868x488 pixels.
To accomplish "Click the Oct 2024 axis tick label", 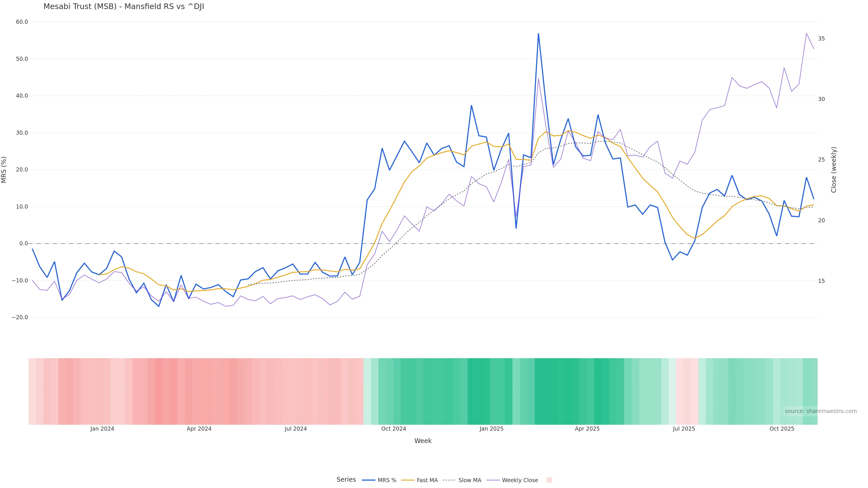I will click(394, 429).
